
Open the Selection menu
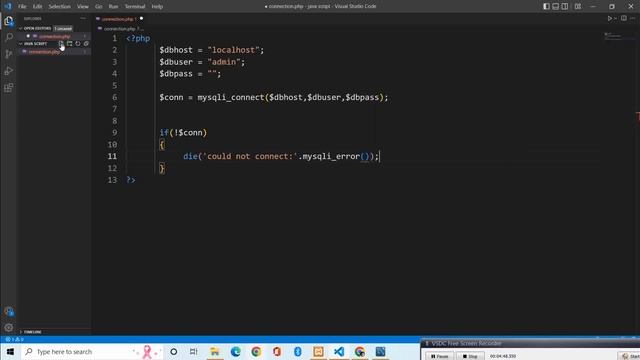[60, 7]
